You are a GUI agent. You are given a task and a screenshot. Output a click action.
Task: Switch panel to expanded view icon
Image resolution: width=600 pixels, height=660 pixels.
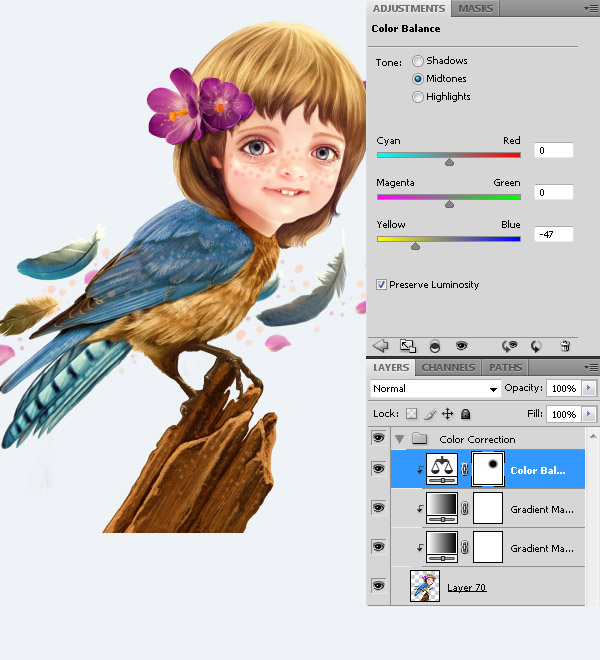[x=408, y=346]
